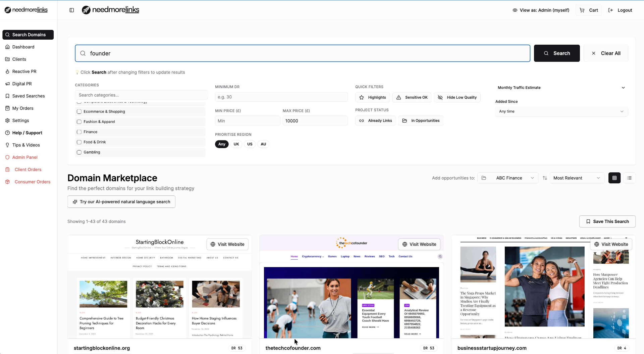This screenshot has height=354, width=644.
Task: Click the Admin Panel shield icon
Action: coord(7,157)
